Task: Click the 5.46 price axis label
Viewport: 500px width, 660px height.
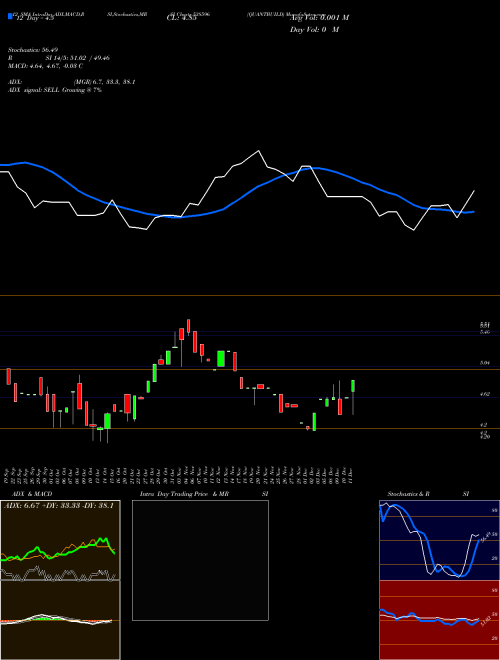Action: pos(484,332)
